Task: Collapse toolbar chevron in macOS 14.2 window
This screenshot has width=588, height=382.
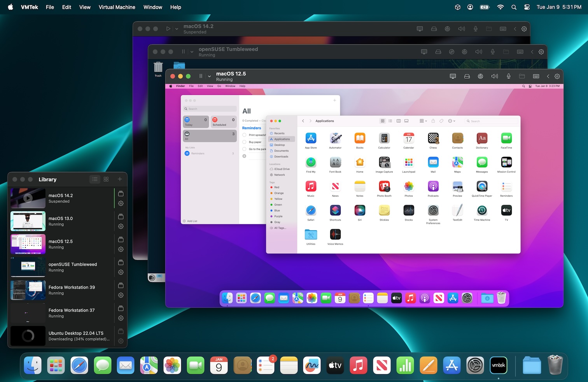Action: tap(515, 29)
